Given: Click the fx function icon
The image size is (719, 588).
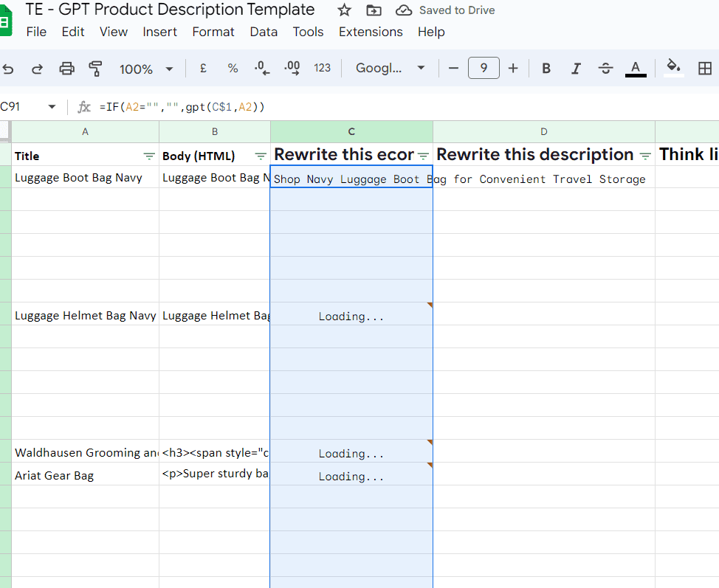Looking at the screenshot, I should [84, 107].
